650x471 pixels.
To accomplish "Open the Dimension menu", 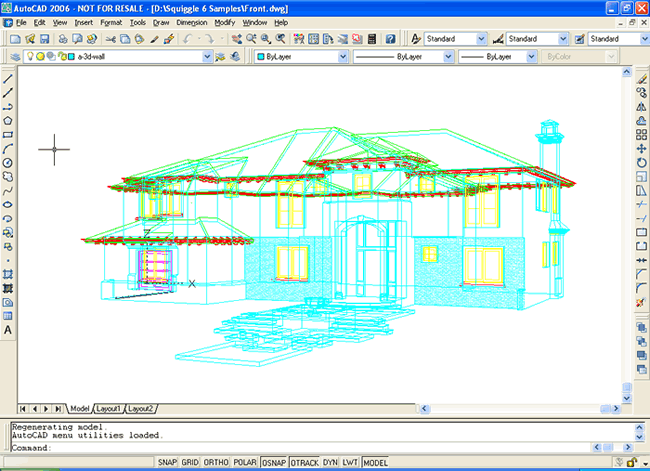I will [x=192, y=23].
